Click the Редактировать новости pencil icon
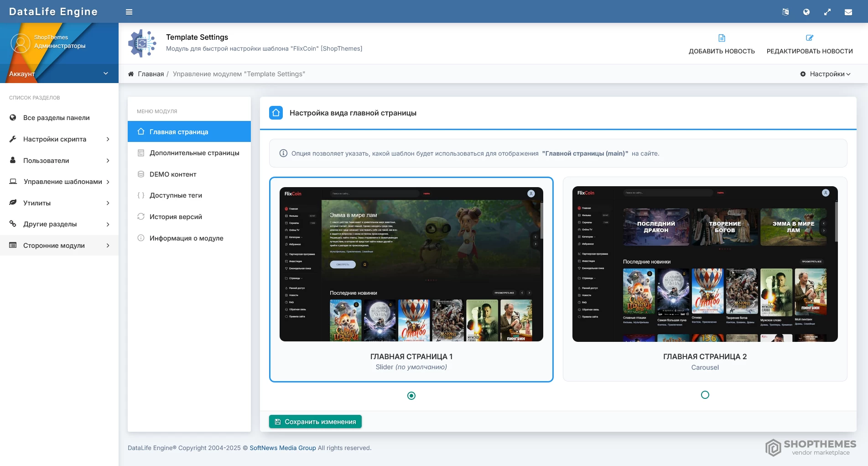 tap(810, 38)
